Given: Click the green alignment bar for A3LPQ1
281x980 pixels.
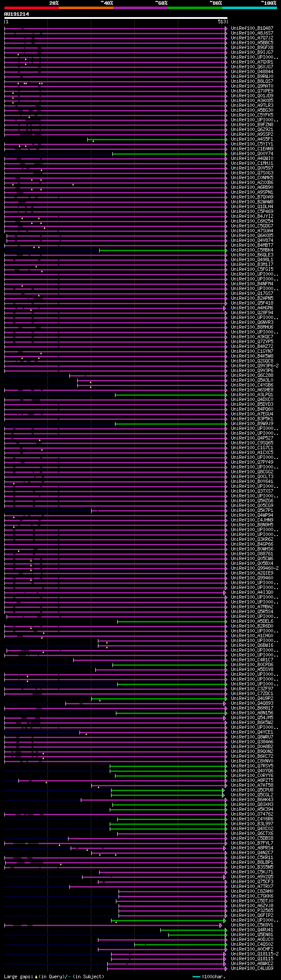Looking at the screenshot, I should pyautogui.click(x=170, y=395).
